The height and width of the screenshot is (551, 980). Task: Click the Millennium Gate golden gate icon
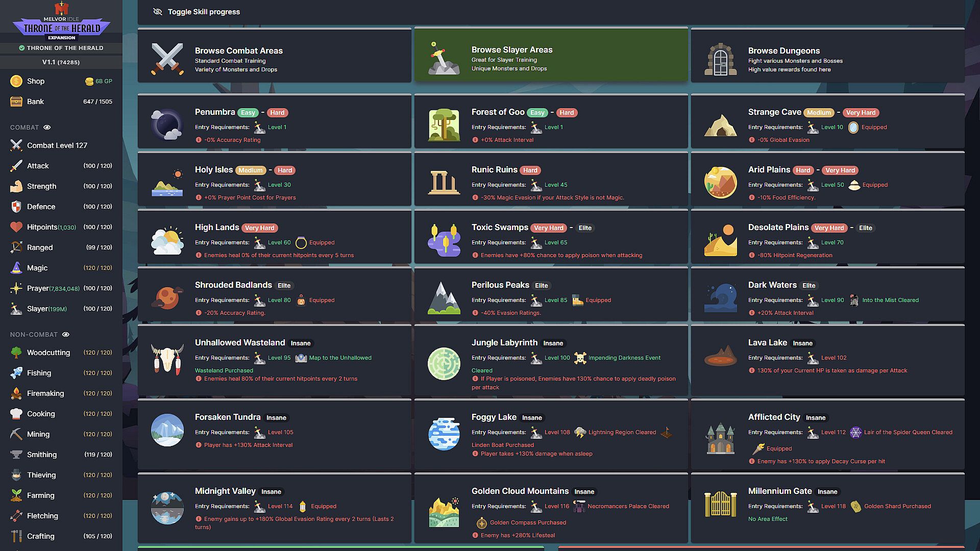tap(720, 504)
